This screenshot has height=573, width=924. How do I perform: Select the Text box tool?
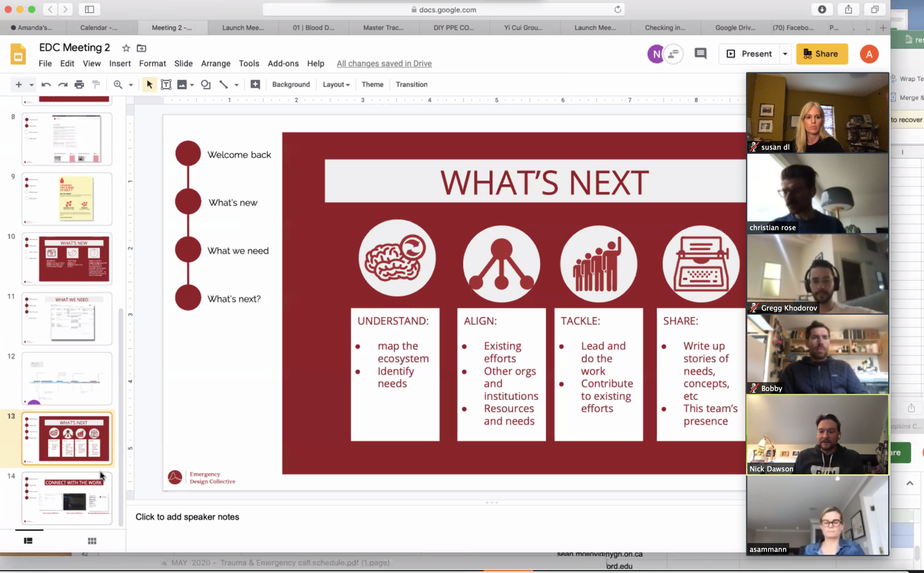pyautogui.click(x=166, y=85)
